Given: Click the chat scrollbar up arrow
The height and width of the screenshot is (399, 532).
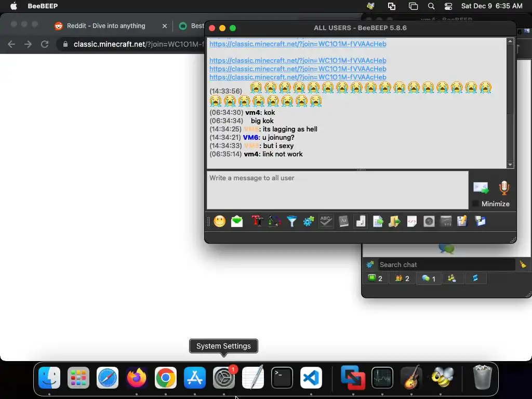Looking at the screenshot, I should pyautogui.click(x=510, y=42).
